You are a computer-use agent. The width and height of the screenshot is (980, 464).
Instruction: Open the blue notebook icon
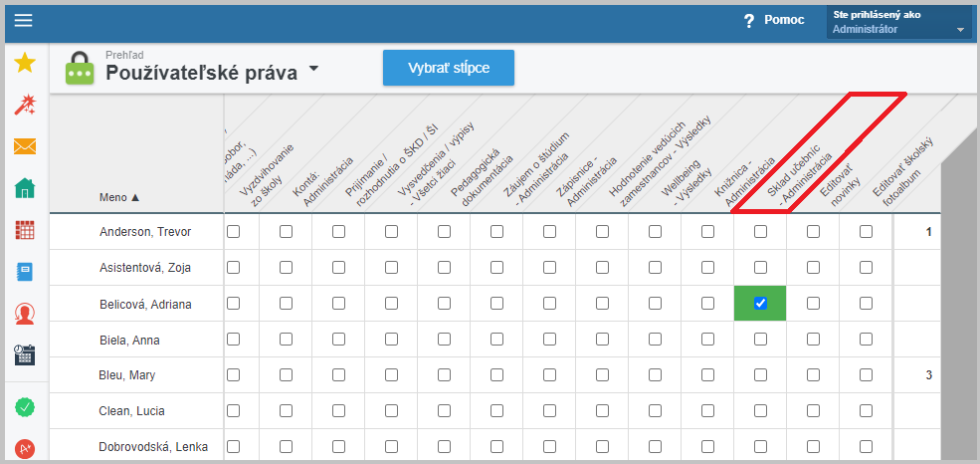24,272
